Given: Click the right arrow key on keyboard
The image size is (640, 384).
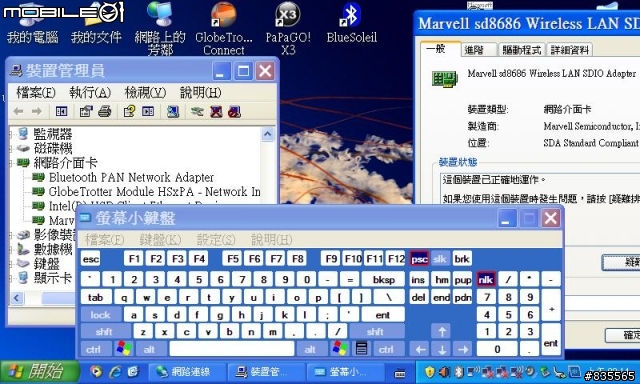Looking at the screenshot, I should click(462, 349).
